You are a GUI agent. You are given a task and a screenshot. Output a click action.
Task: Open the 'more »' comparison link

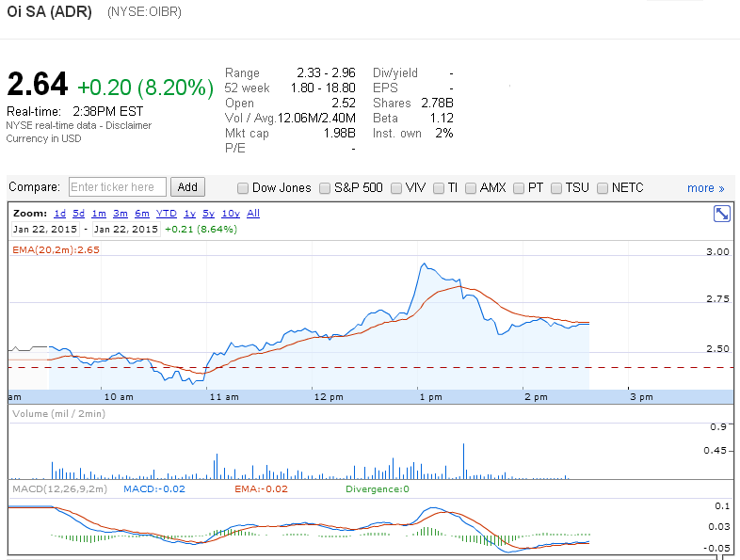click(x=705, y=188)
